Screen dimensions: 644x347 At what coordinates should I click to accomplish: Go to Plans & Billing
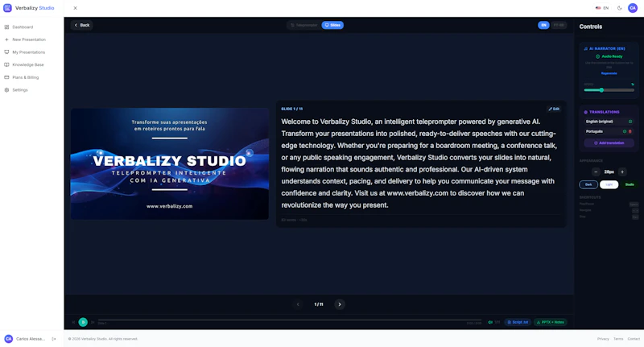coord(25,77)
